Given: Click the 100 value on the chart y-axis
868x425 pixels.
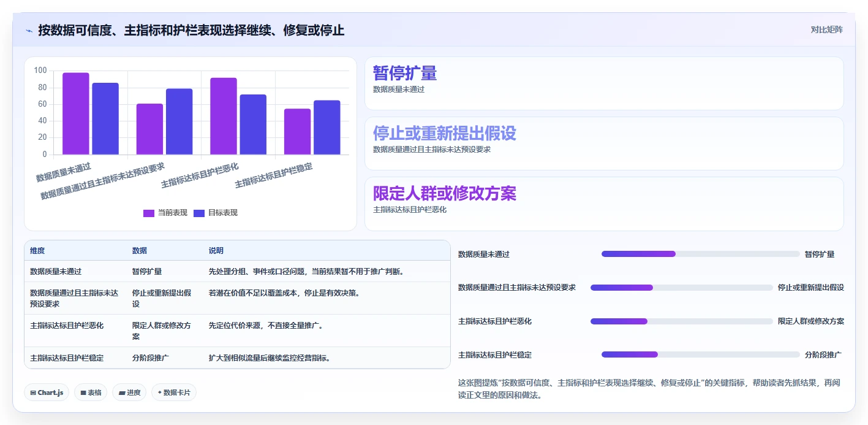Looking at the screenshot, I should pyautogui.click(x=40, y=71).
